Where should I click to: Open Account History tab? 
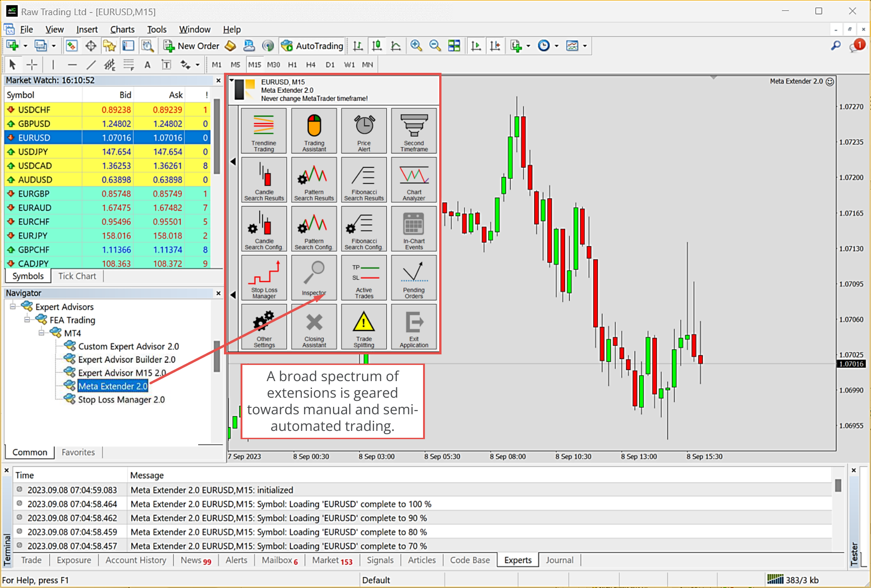[x=135, y=560]
